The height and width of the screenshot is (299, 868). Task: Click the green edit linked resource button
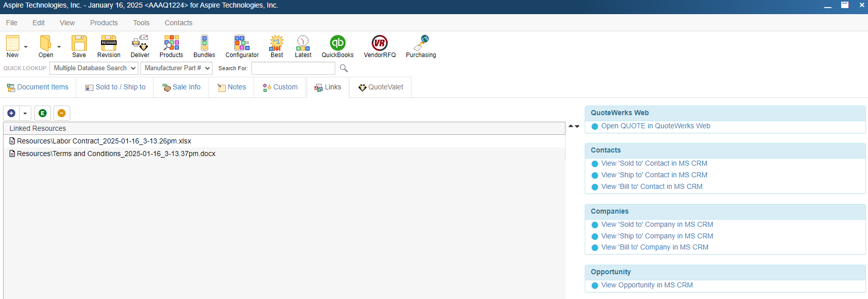tap(42, 113)
